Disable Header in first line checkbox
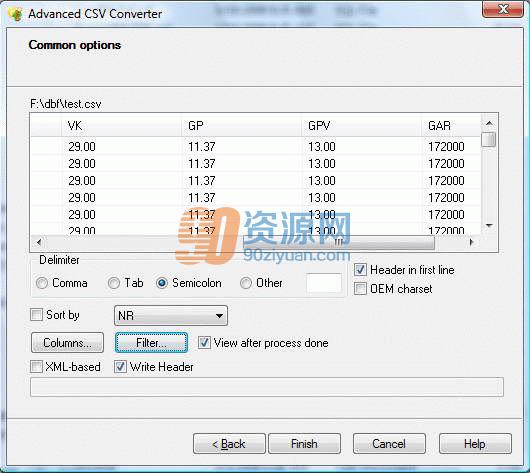This screenshot has height=473, width=530. click(x=360, y=270)
